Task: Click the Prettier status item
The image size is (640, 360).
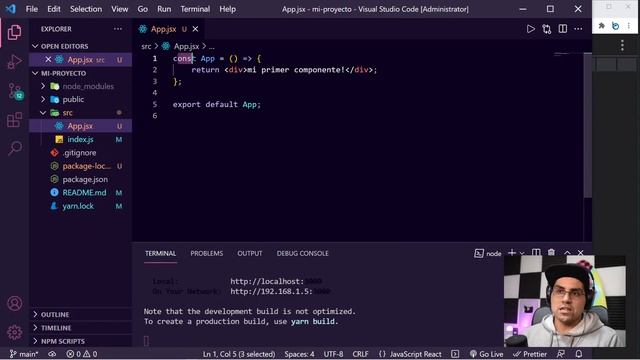Action: 530,354
